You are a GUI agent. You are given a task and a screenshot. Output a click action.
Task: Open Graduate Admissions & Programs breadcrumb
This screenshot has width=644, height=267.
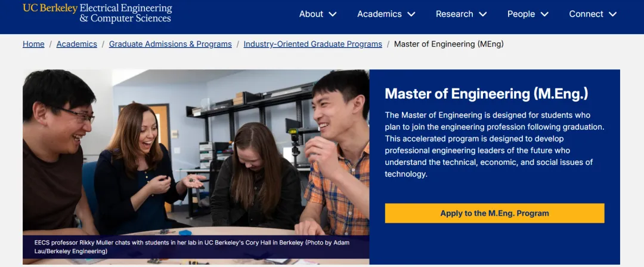point(170,44)
